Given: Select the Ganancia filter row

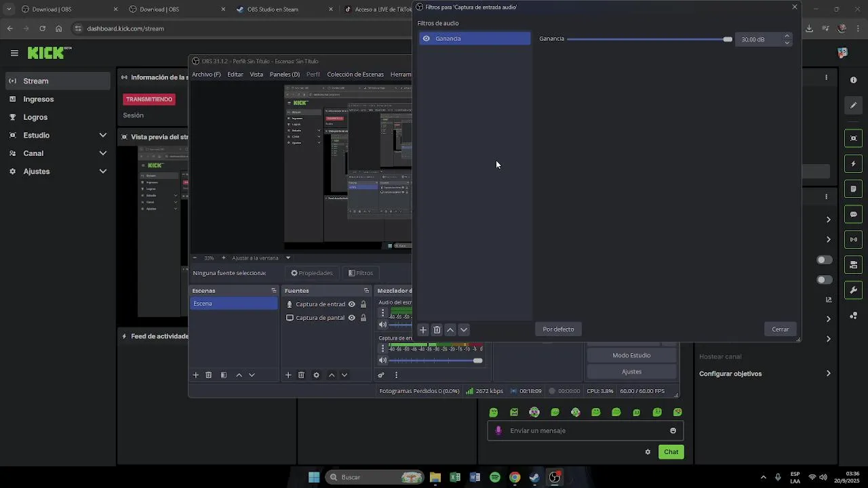Looking at the screenshot, I should (475, 39).
